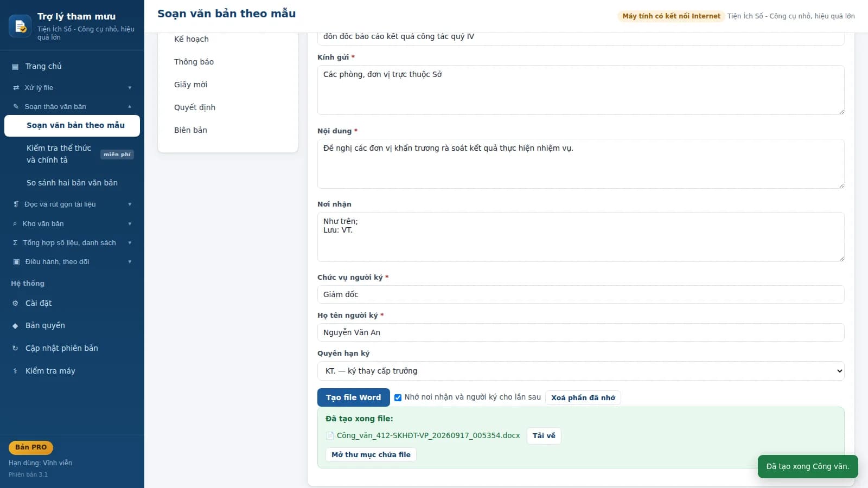Click the Soạn thảo văn bản pencil icon
The height and width of the screenshot is (488, 868).
coord(16,107)
